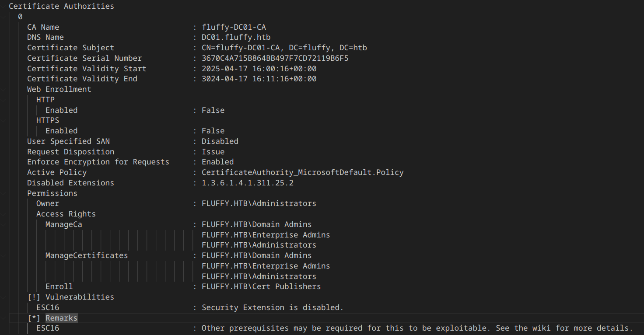Click the Certificate Authorities heading line
This screenshot has width=644, height=335.
coord(61,6)
